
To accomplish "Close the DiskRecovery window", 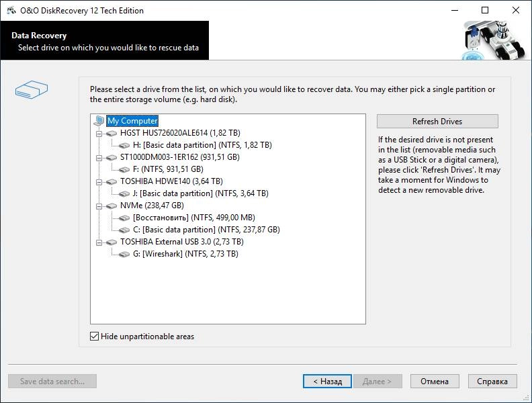I will pyautogui.click(x=516, y=10).
